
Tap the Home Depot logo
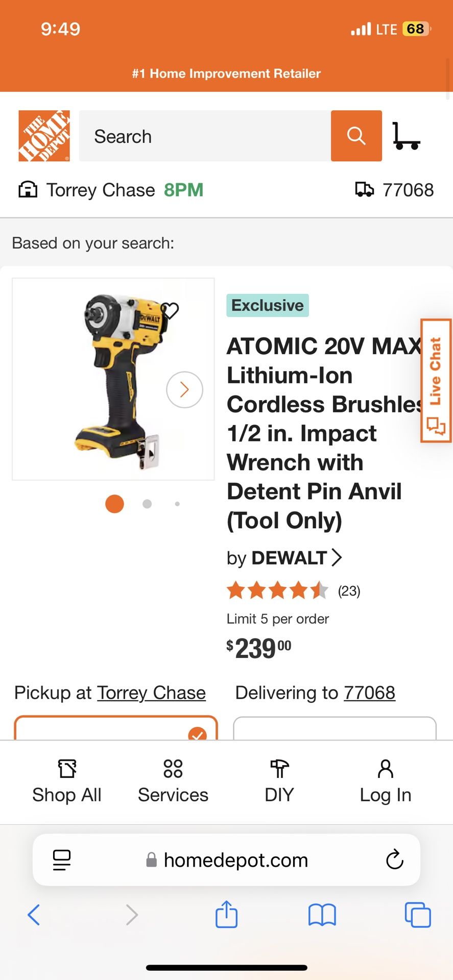click(44, 136)
